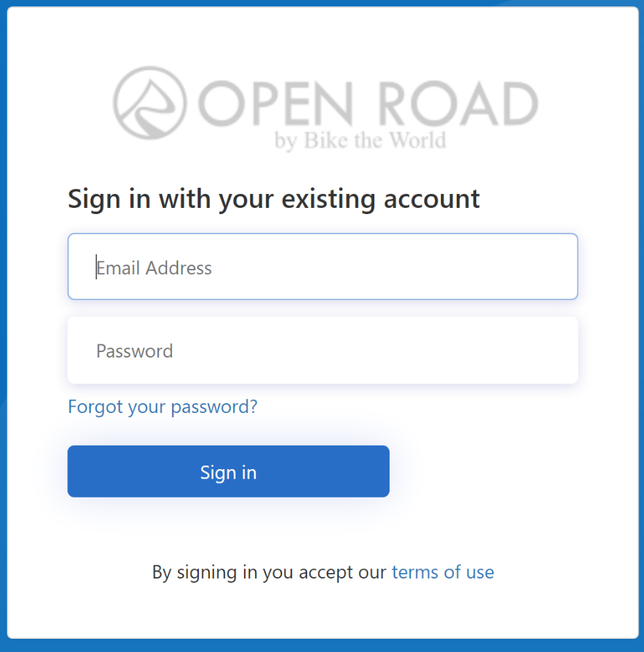Click the 'by Bike the World' tagline
This screenshot has width=644, height=652.
360,140
